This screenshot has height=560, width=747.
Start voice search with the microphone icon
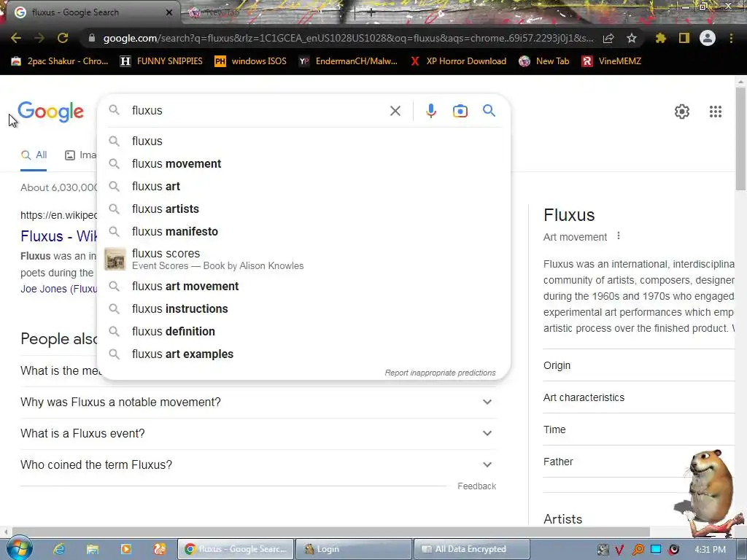coord(430,111)
